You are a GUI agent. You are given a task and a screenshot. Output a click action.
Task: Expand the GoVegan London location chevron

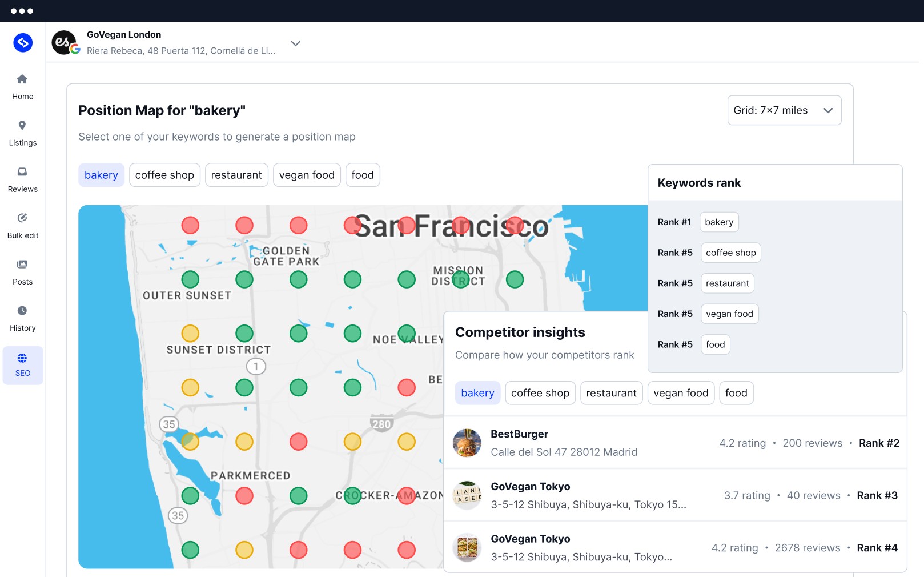click(x=295, y=43)
